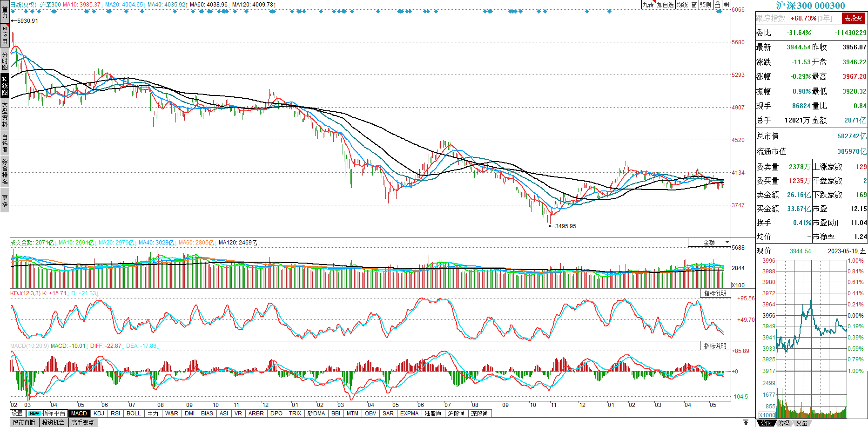The height and width of the screenshot is (427, 868).
Task: Click the lock icon in chart toolbar
Action: (x=718, y=5)
